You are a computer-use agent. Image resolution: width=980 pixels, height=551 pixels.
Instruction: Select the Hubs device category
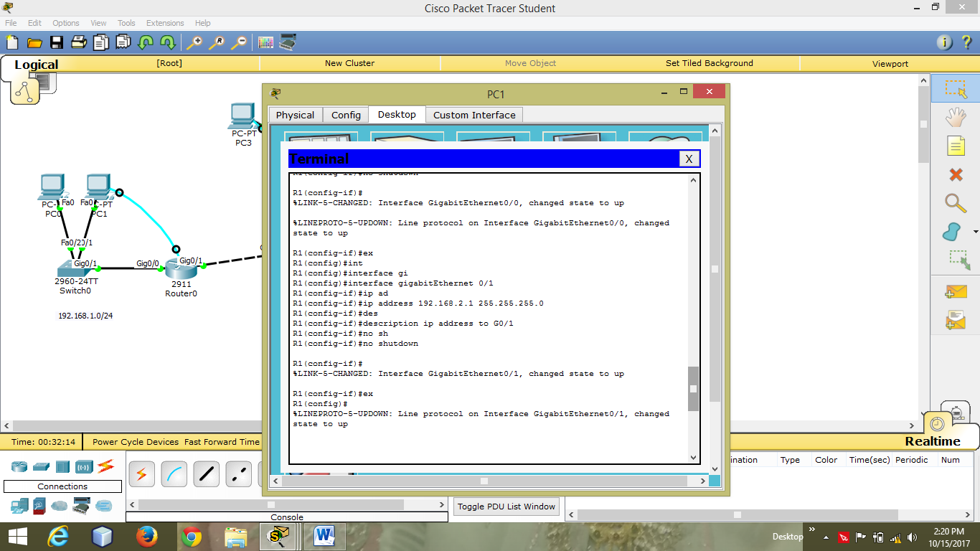point(62,466)
